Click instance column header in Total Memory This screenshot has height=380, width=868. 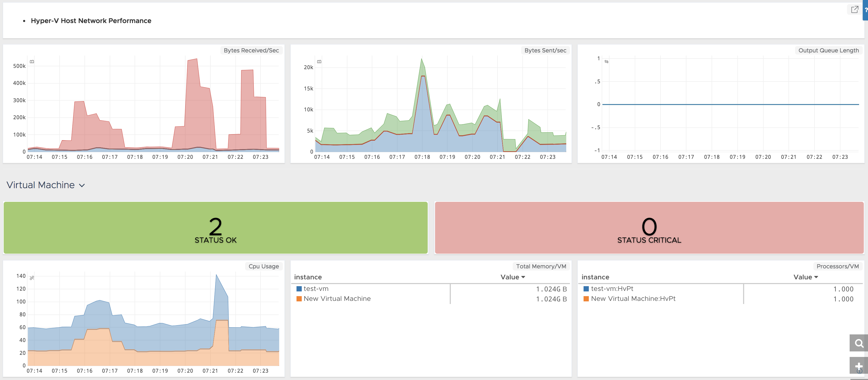[308, 277]
